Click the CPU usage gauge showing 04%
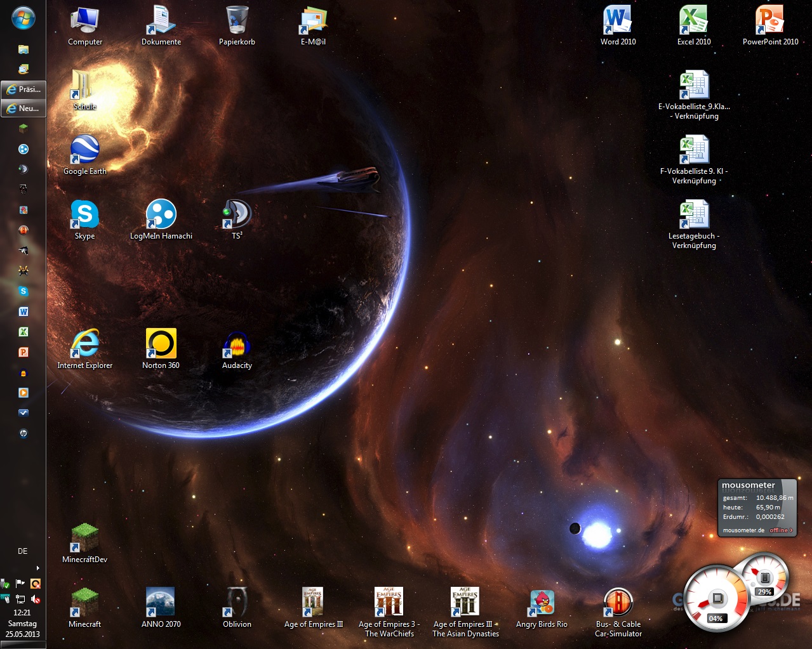Screen dimensions: 812x649 pyautogui.click(x=715, y=600)
